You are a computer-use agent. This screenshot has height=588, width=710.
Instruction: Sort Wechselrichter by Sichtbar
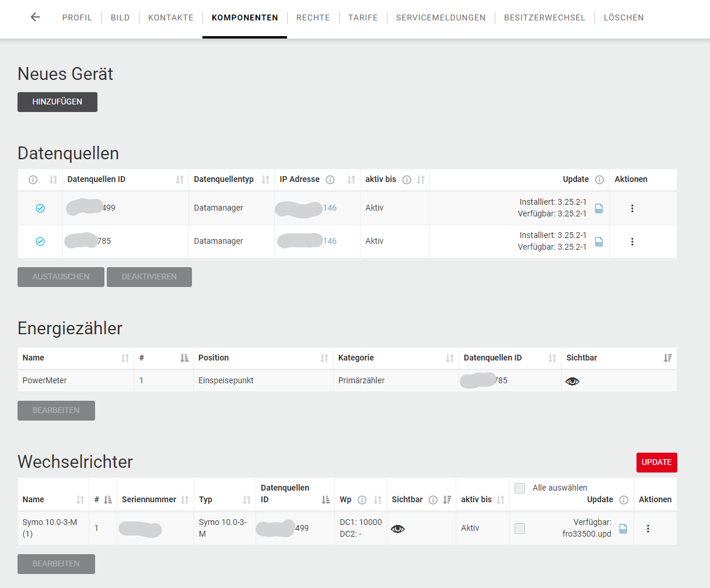[x=447, y=500]
